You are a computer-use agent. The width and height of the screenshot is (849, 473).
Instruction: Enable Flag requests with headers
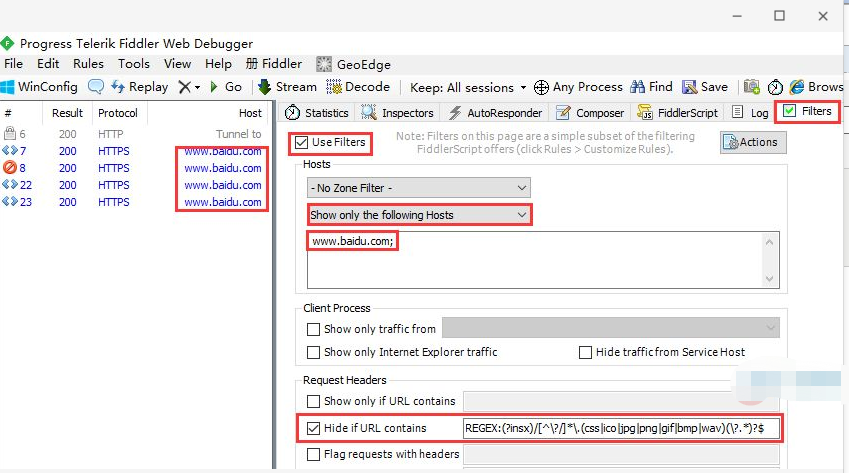313,454
